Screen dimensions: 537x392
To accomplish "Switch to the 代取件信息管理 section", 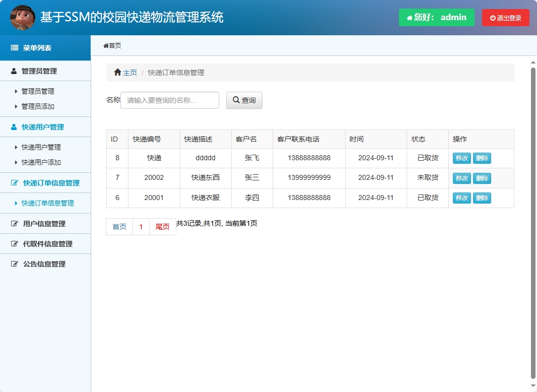I will [x=44, y=243].
